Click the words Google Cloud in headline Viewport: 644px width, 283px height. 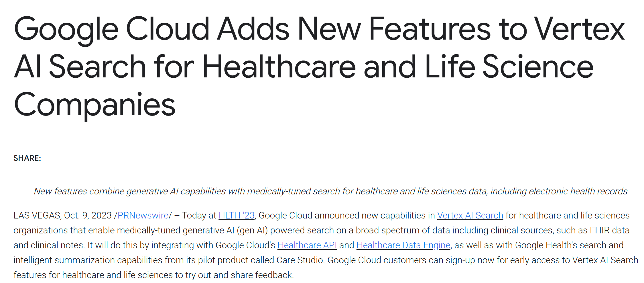(x=112, y=29)
